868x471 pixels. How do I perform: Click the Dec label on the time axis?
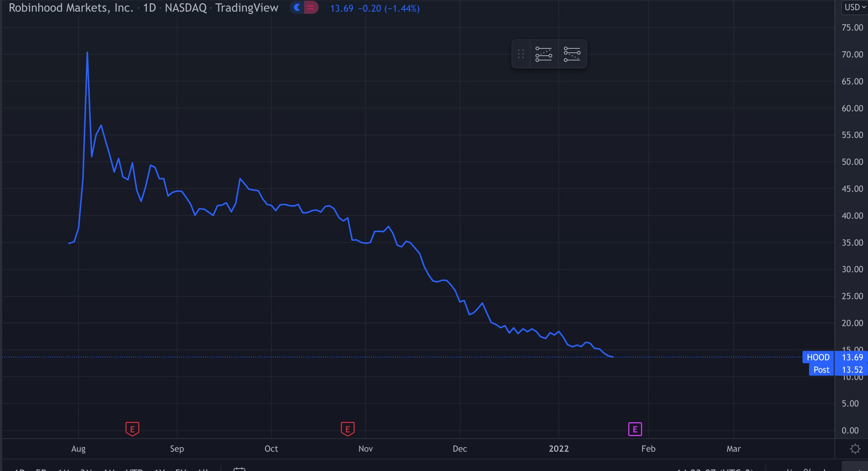(460, 449)
